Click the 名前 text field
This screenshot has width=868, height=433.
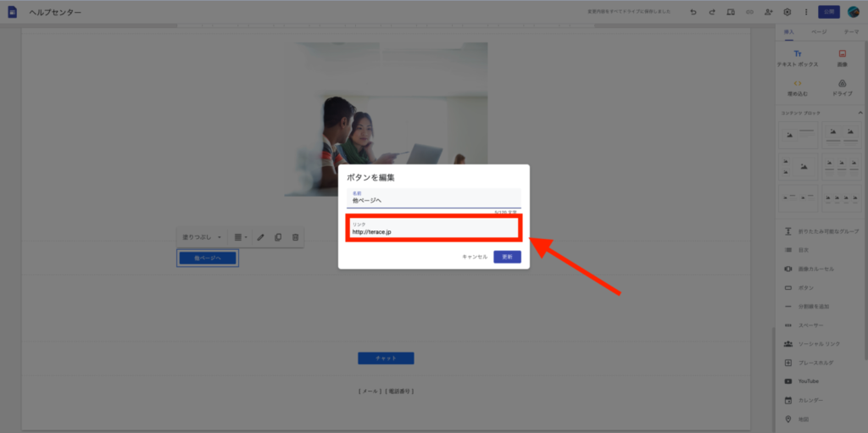[x=433, y=198]
